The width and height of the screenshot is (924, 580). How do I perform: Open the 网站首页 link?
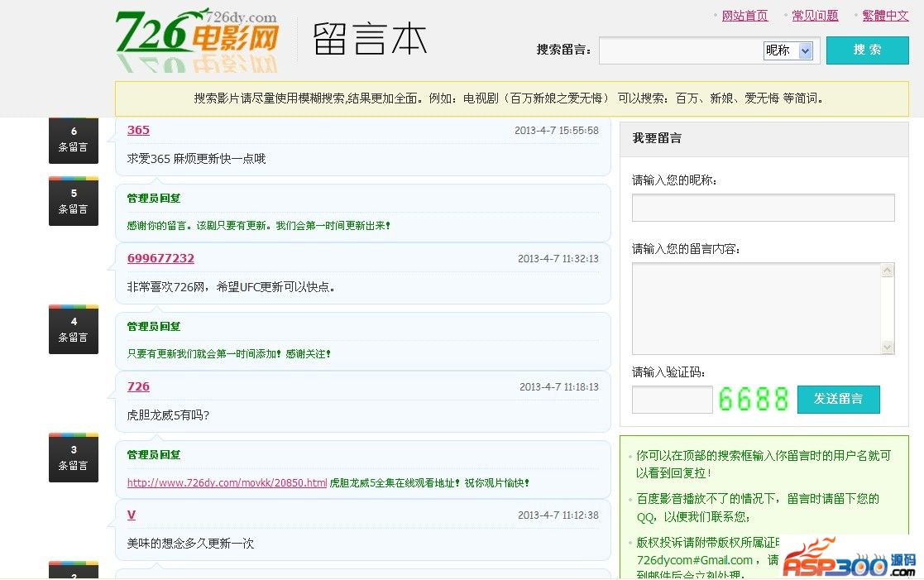744,16
